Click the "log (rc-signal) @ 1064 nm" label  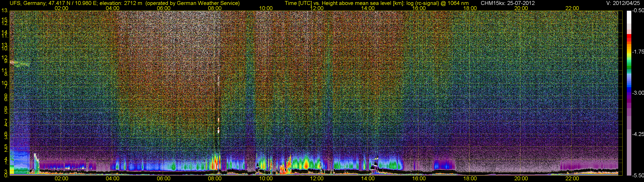pyautogui.click(x=437, y=3)
